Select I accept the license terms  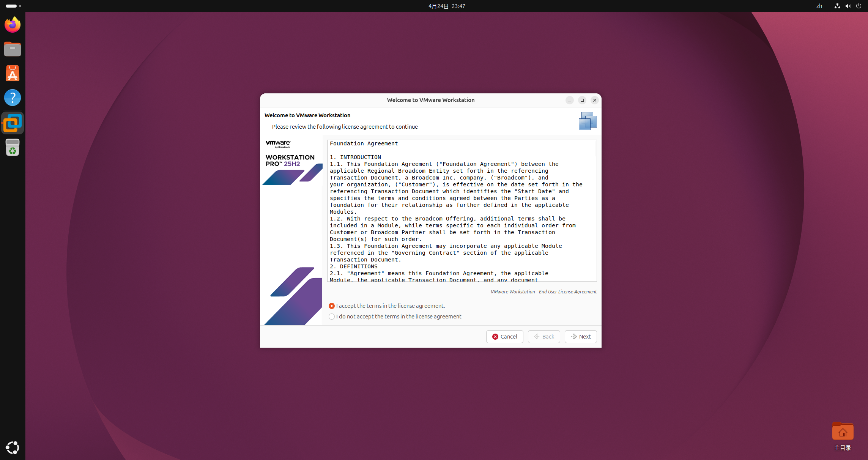[332, 306]
